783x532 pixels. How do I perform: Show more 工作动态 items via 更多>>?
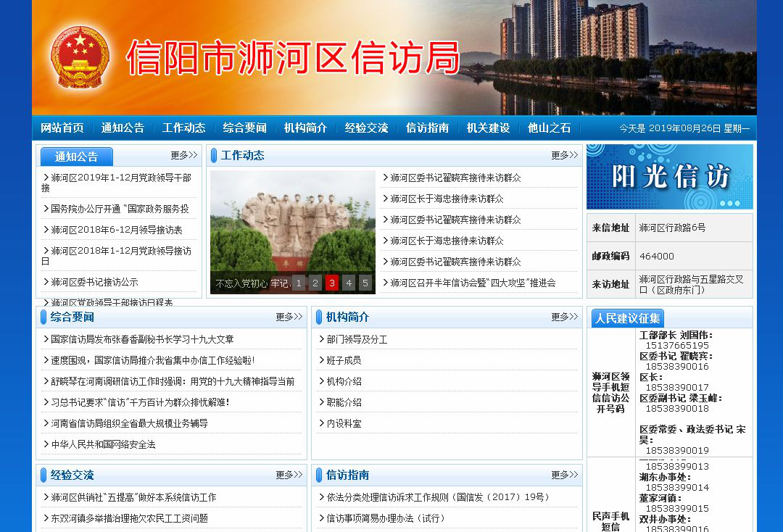tap(564, 155)
